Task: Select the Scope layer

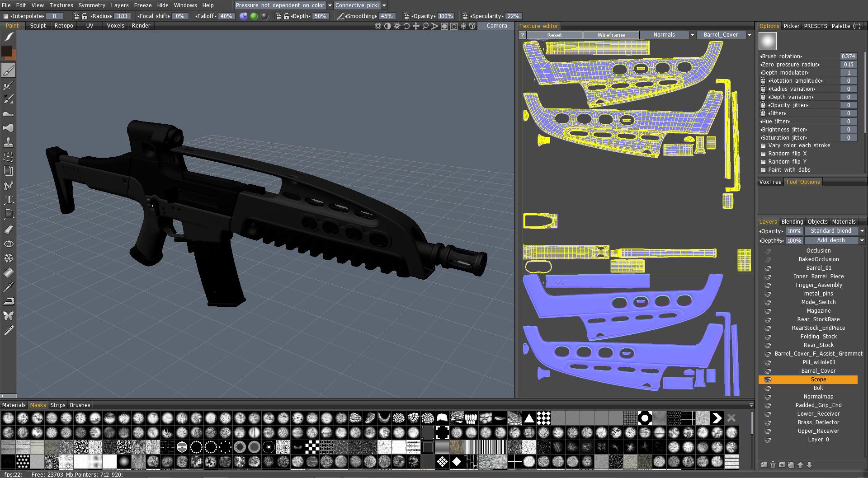Action: coord(818,380)
